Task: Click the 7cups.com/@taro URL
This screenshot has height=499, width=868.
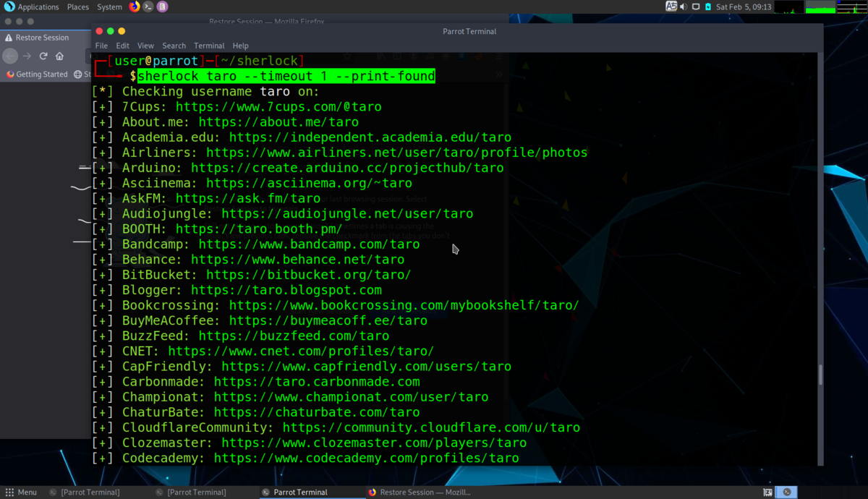Action: pos(278,106)
